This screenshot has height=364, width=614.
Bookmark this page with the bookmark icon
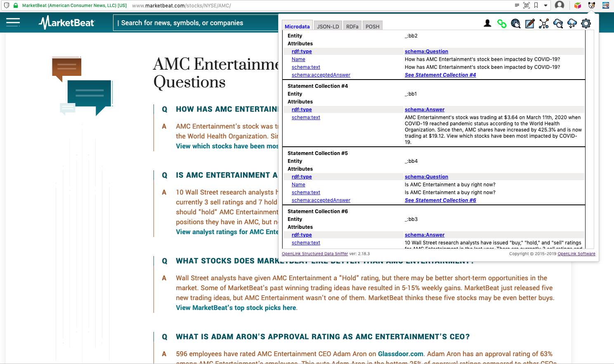[536, 5]
